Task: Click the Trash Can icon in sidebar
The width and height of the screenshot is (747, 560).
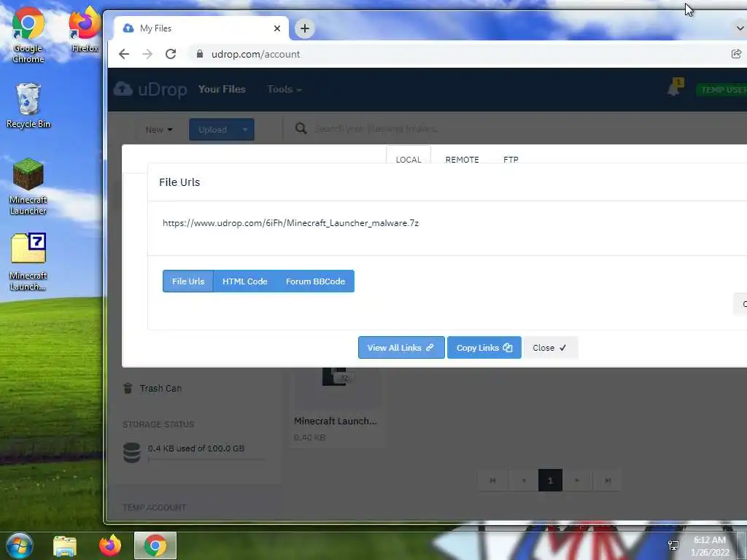Action: tap(128, 388)
